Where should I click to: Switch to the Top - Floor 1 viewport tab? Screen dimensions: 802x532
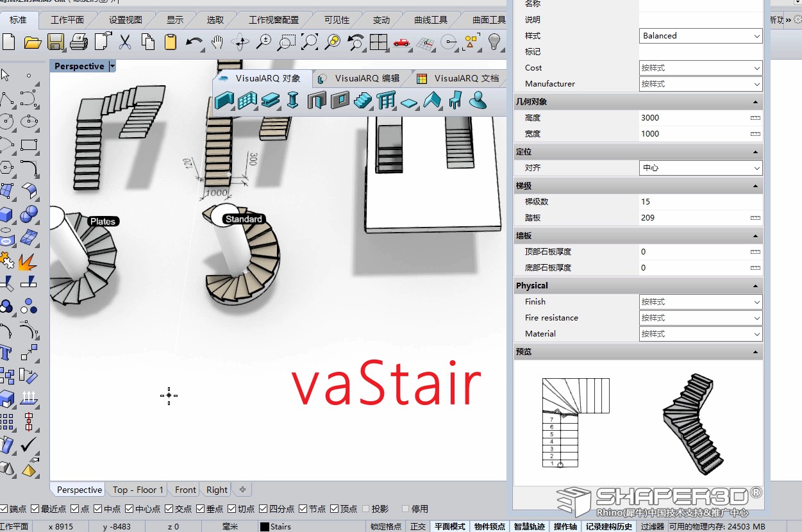[138, 490]
